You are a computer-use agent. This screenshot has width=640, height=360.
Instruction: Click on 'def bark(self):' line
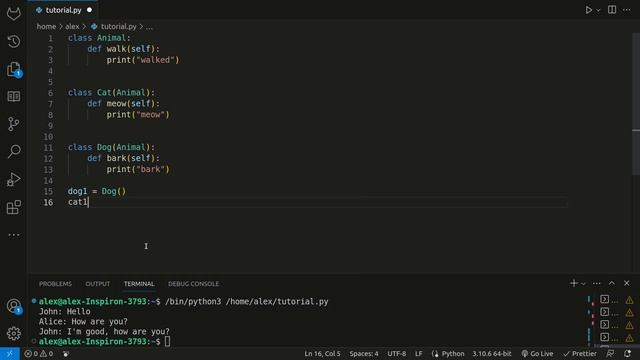click(123, 158)
